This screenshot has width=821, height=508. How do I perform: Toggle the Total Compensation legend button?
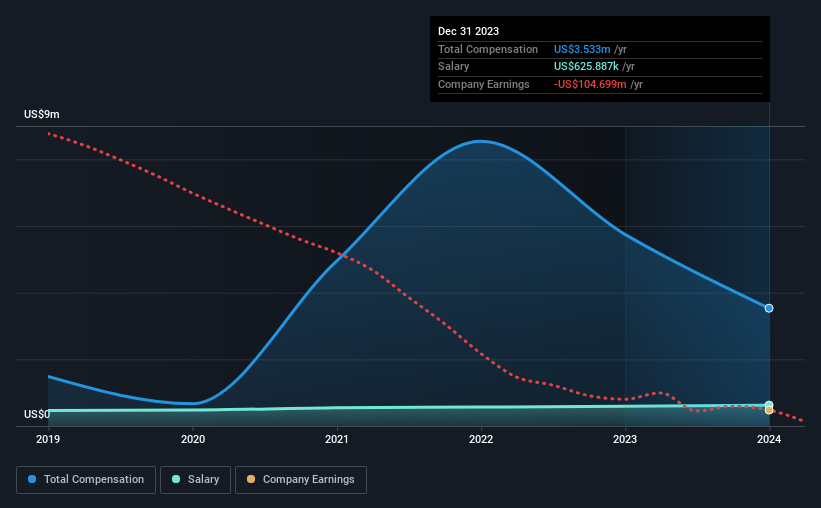point(86,480)
